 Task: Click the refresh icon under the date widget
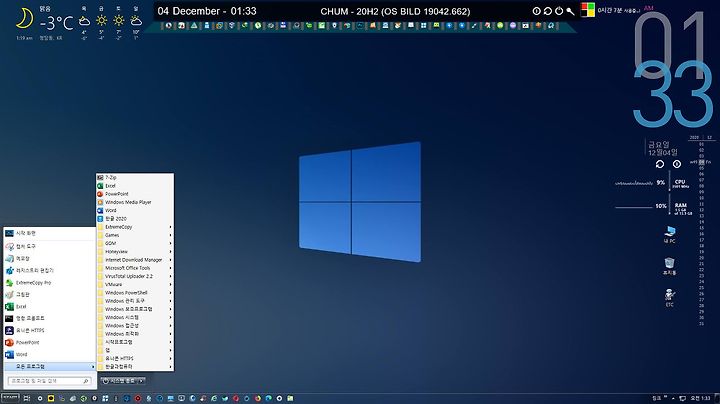pos(660,164)
